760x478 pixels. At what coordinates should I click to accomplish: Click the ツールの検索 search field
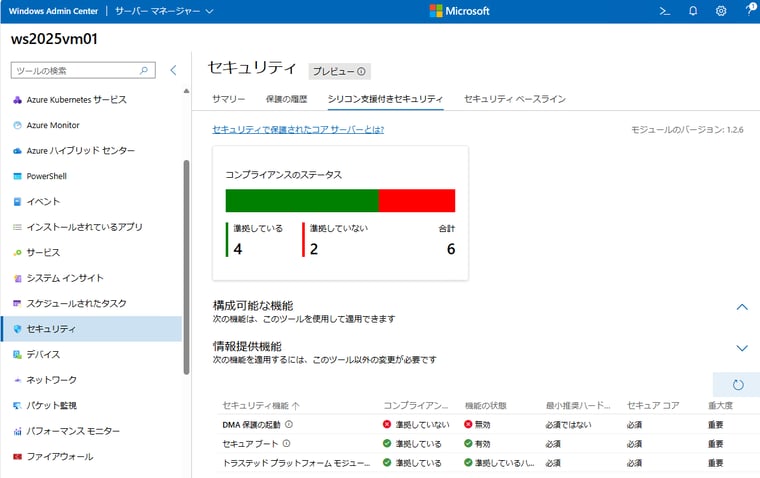pyautogui.click(x=83, y=70)
